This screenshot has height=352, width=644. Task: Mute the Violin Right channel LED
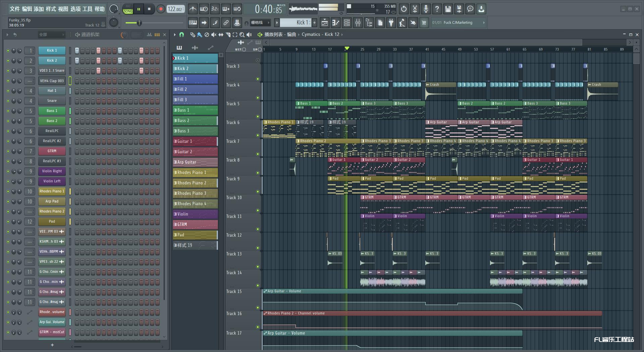click(8, 171)
